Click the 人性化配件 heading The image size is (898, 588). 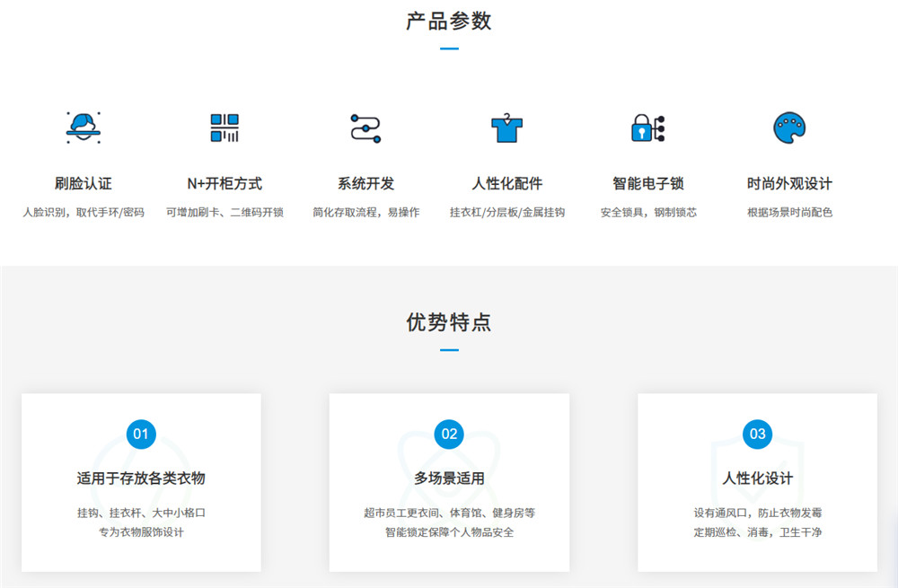[x=506, y=183]
